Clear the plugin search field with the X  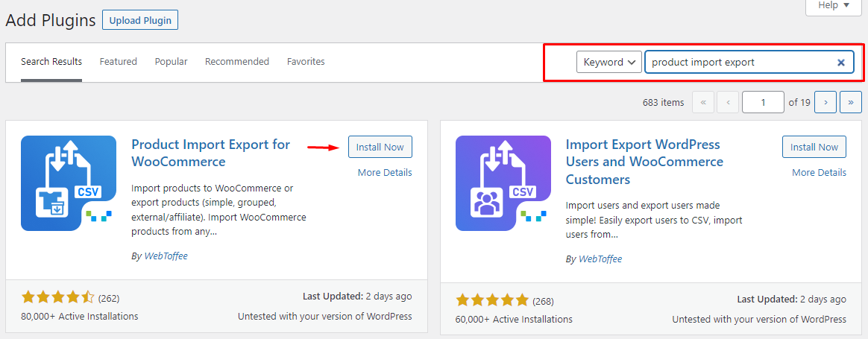840,63
